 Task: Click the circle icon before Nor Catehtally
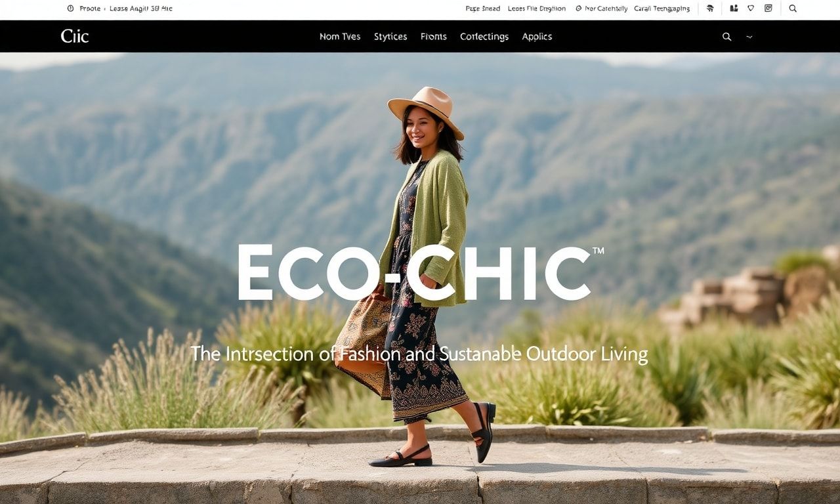click(578, 9)
